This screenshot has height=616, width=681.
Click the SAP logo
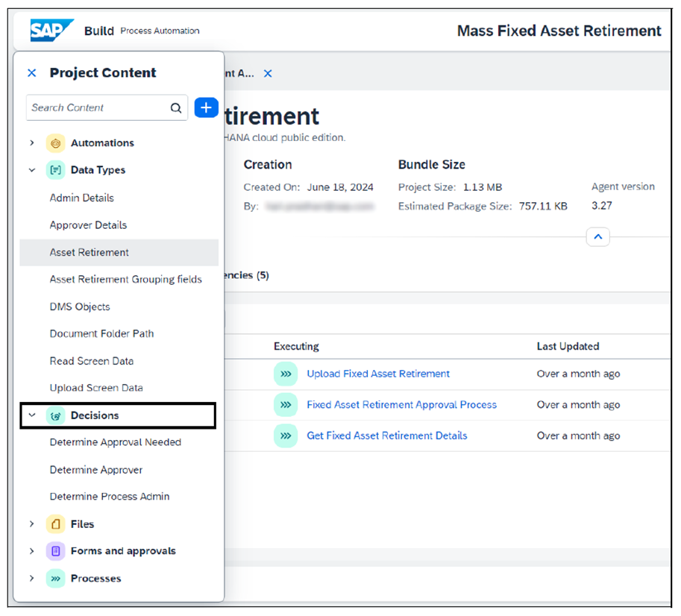coord(51,31)
